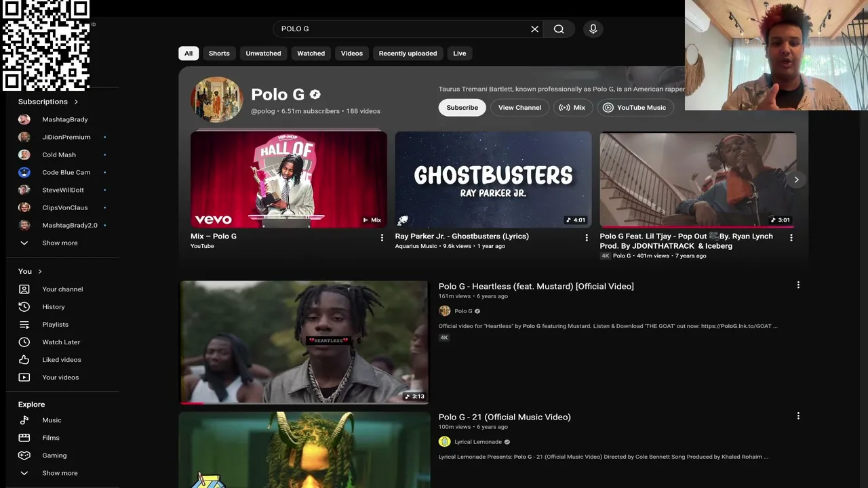The height and width of the screenshot is (488, 868).
Task: Select the Live filter chip
Action: tap(460, 54)
